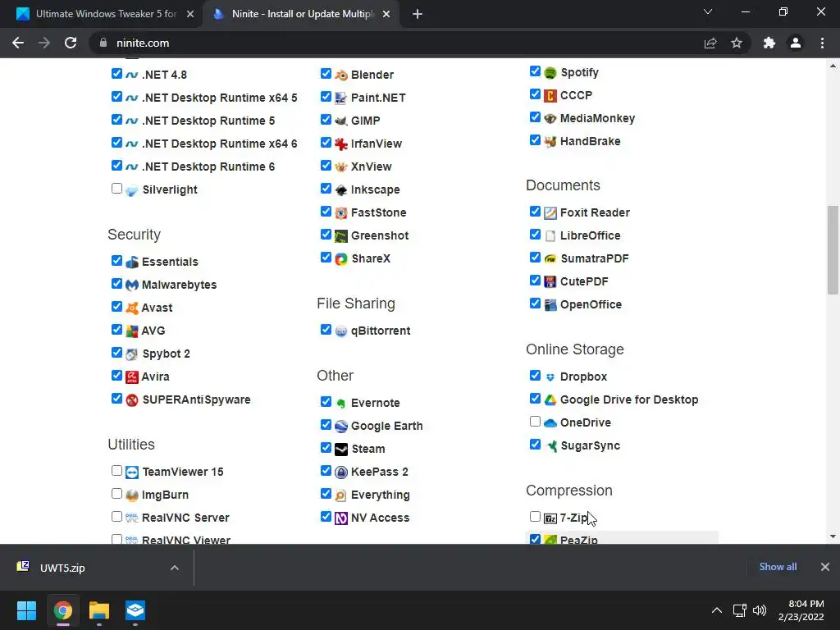The height and width of the screenshot is (630, 840).
Task: Show hidden system tray icons
Action: 717,610
